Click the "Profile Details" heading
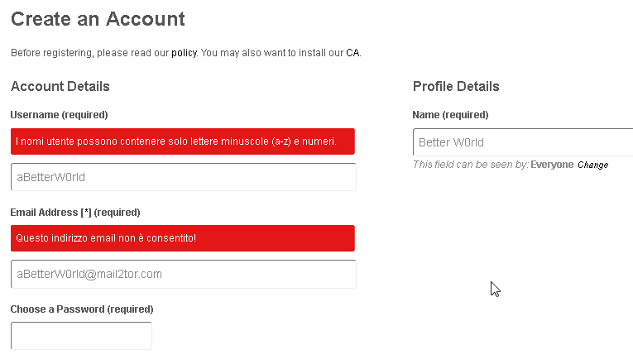633x364 pixels. 456,86
